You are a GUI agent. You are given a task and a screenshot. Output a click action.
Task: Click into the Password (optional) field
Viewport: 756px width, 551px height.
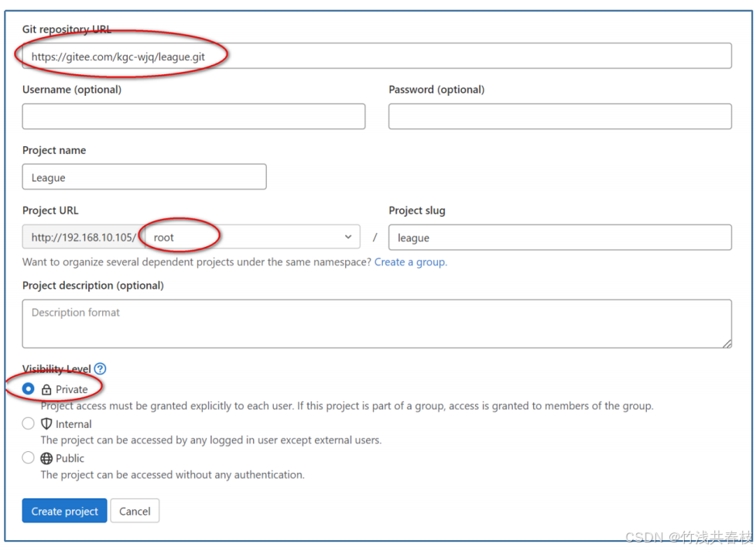pyautogui.click(x=560, y=116)
